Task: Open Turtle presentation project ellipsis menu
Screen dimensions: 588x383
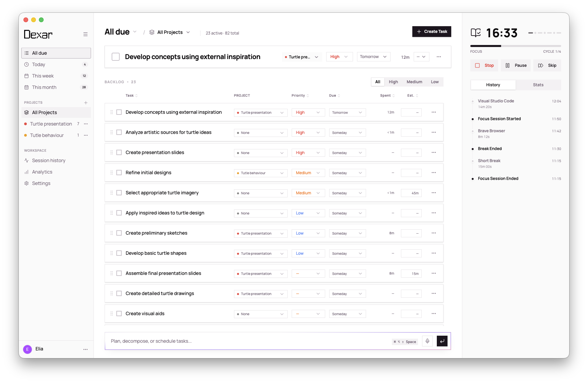Action: tap(86, 124)
